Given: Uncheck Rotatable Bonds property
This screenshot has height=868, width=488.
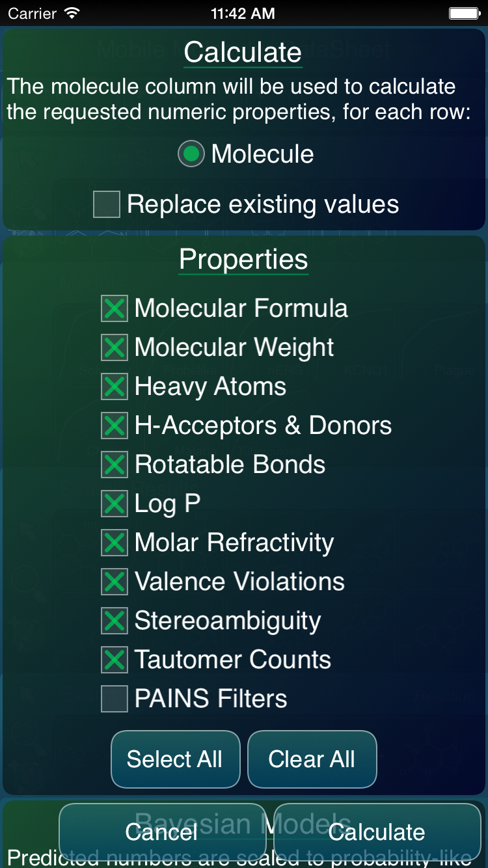Looking at the screenshot, I should 115,465.
